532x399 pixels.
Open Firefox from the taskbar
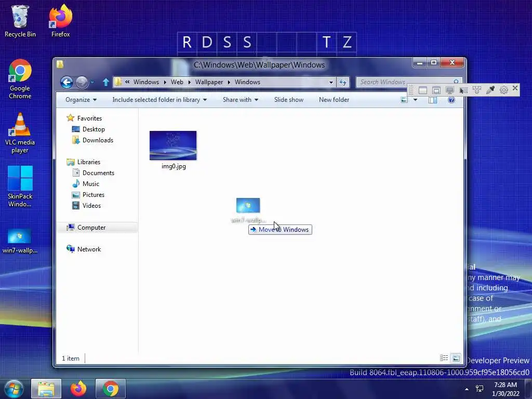(x=78, y=389)
